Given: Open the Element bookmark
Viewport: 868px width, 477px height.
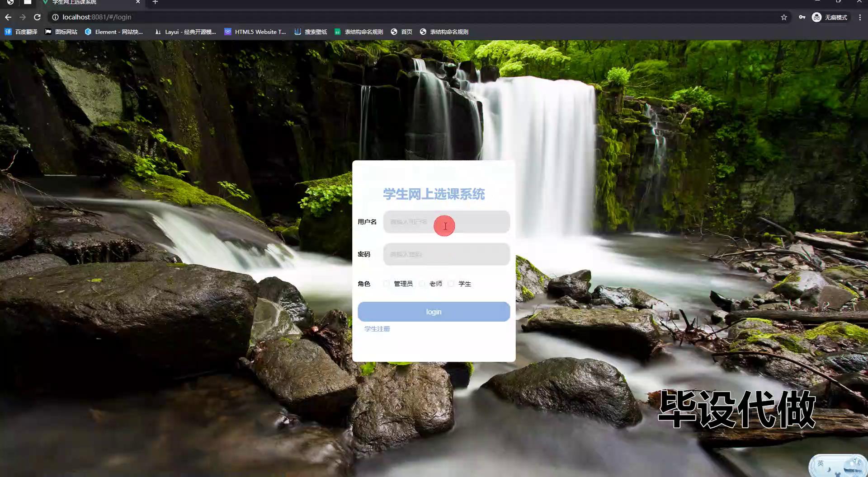Looking at the screenshot, I should pos(114,32).
